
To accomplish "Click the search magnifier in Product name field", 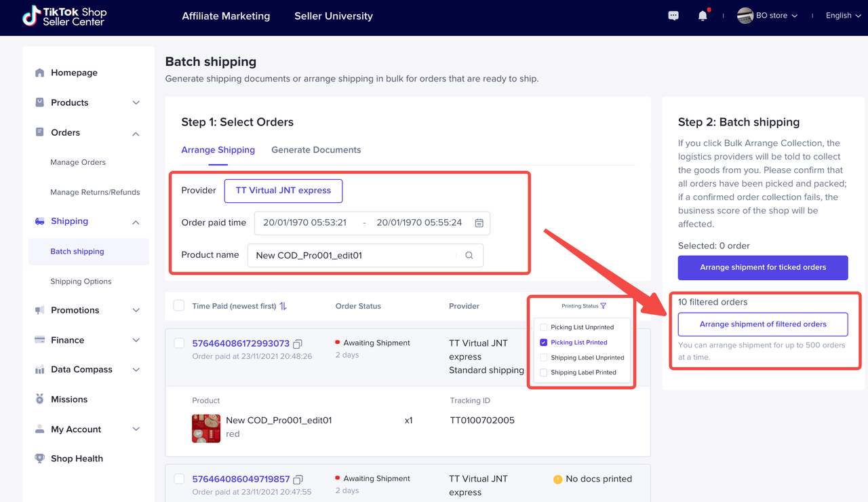I will (469, 256).
